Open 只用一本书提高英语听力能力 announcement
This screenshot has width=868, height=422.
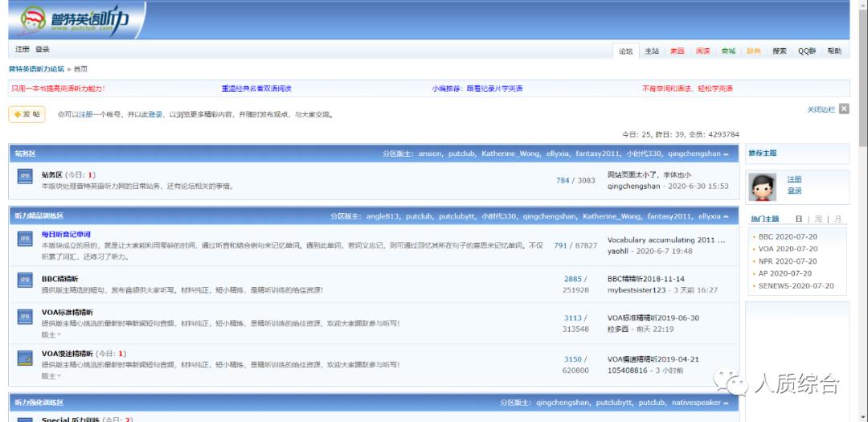[x=58, y=88]
